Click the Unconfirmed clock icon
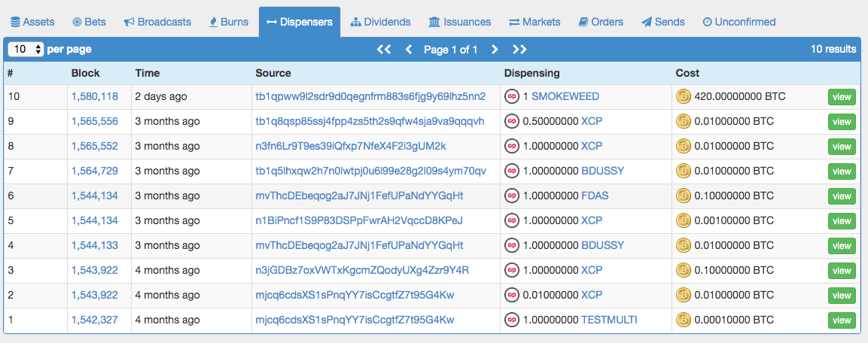868x343 pixels. point(707,22)
